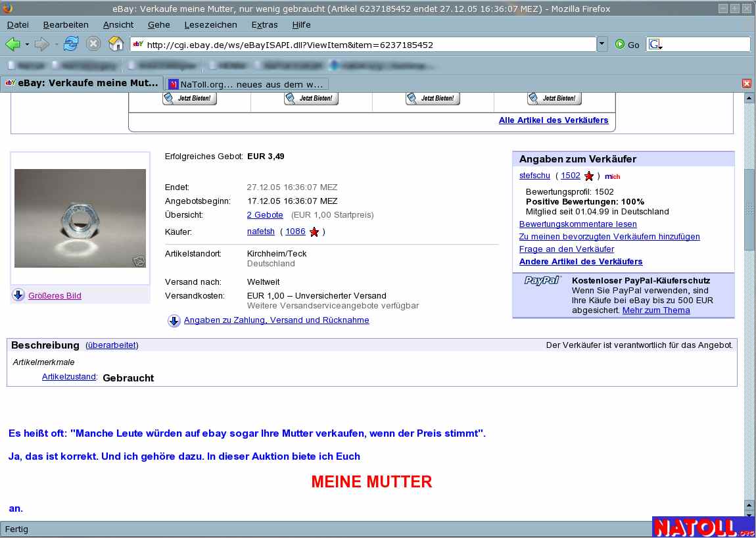The image size is (756, 538).
Task: Click the Artikelzustand link
Action: pyautogui.click(x=69, y=377)
